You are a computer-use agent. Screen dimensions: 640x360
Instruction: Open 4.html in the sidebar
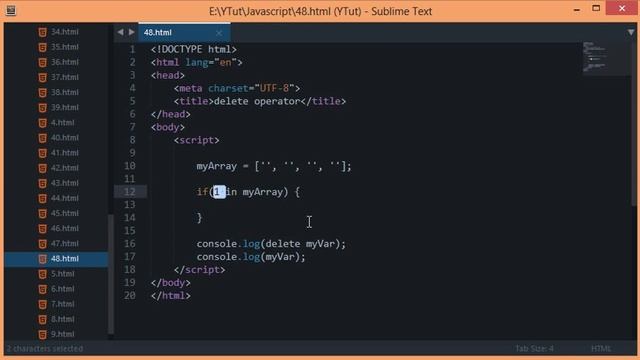tap(62, 122)
